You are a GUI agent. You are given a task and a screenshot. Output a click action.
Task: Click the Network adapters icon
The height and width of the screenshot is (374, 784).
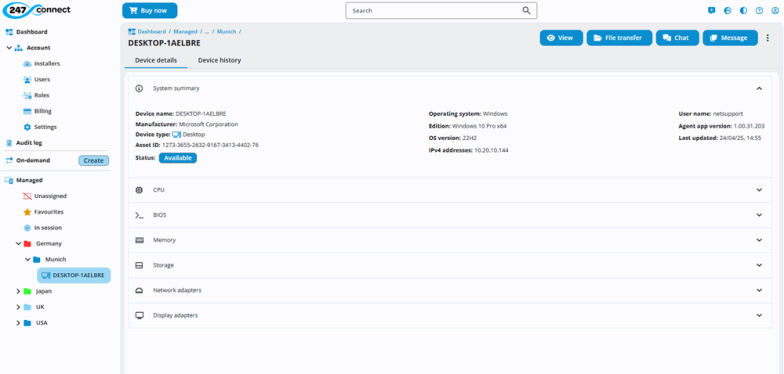140,290
